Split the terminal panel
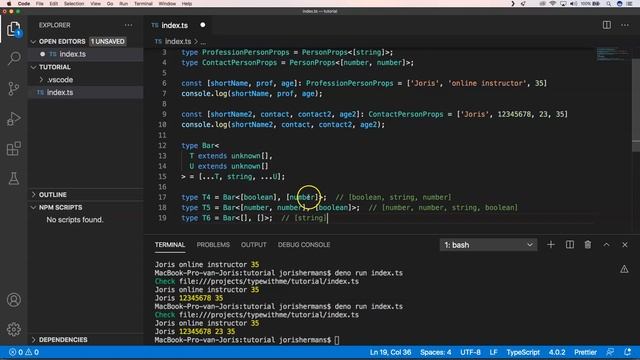The image size is (640, 360). pos(569,244)
